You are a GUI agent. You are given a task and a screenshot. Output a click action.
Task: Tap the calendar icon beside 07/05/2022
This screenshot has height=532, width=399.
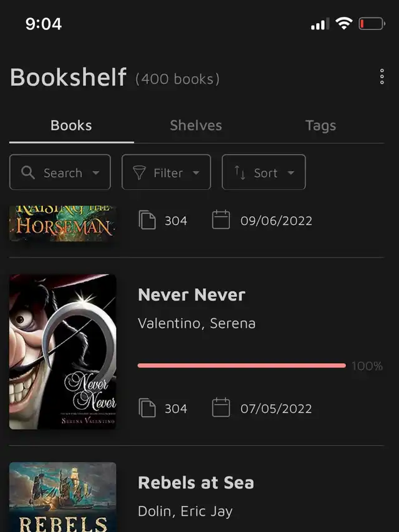[221, 408]
